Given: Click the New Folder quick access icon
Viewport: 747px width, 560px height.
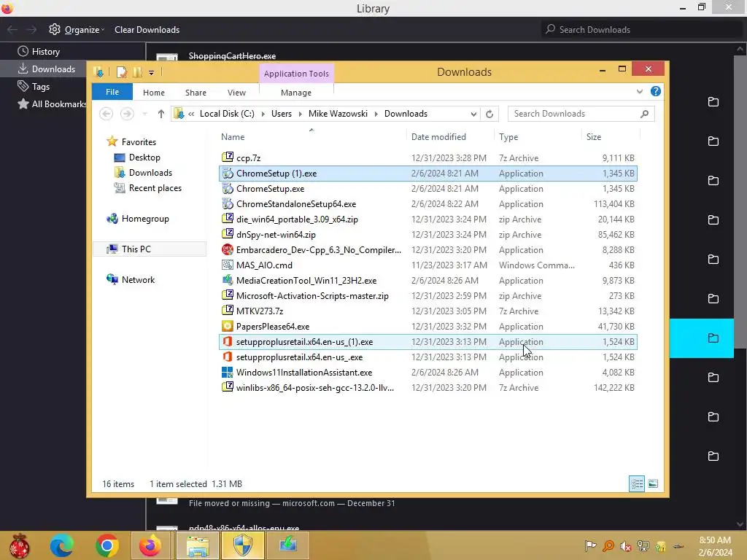Looking at the screenshot, I should click(138, 72).
